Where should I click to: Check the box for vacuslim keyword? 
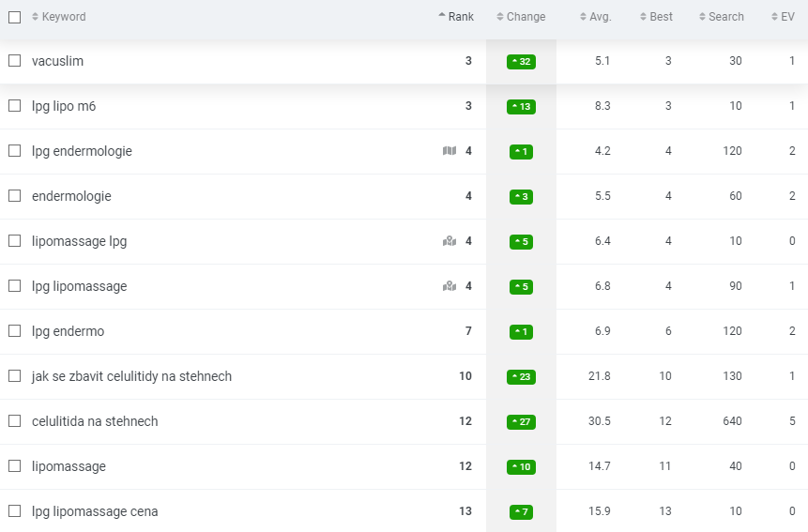[14, 61]
